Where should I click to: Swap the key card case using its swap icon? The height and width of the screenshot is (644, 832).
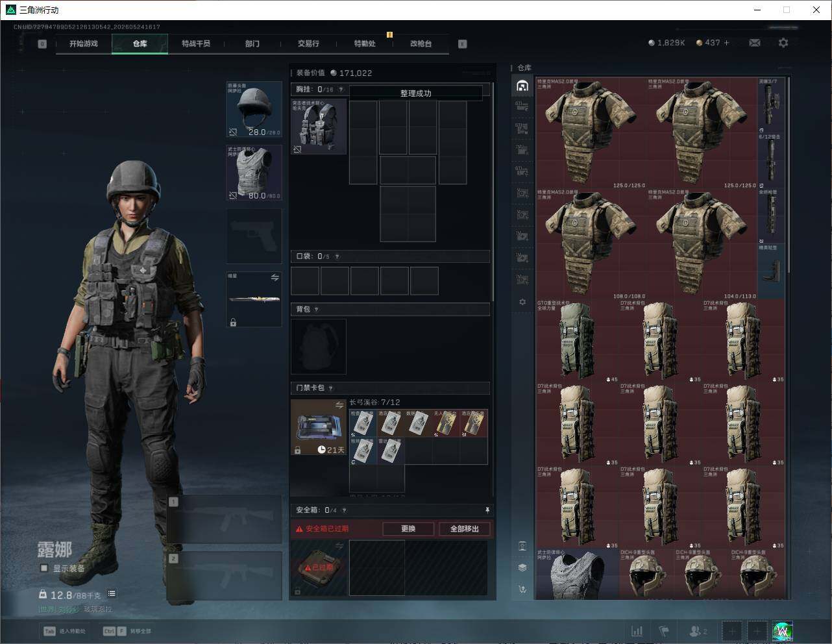point(339,405)
